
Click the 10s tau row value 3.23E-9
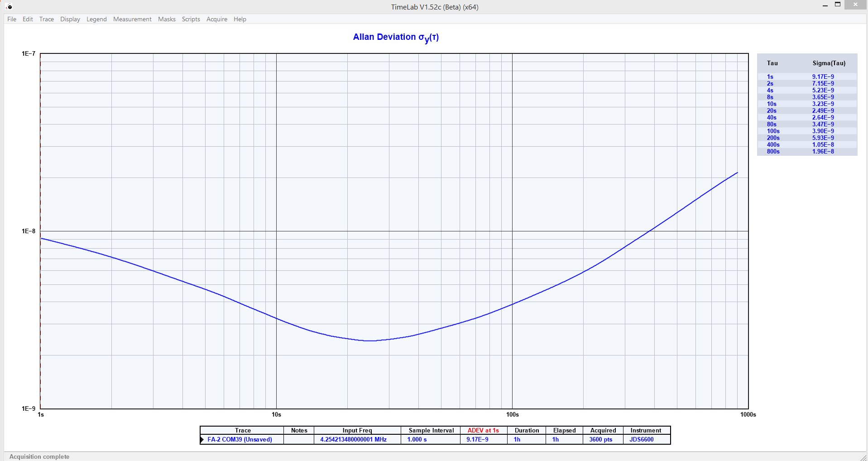pos(823,104)
